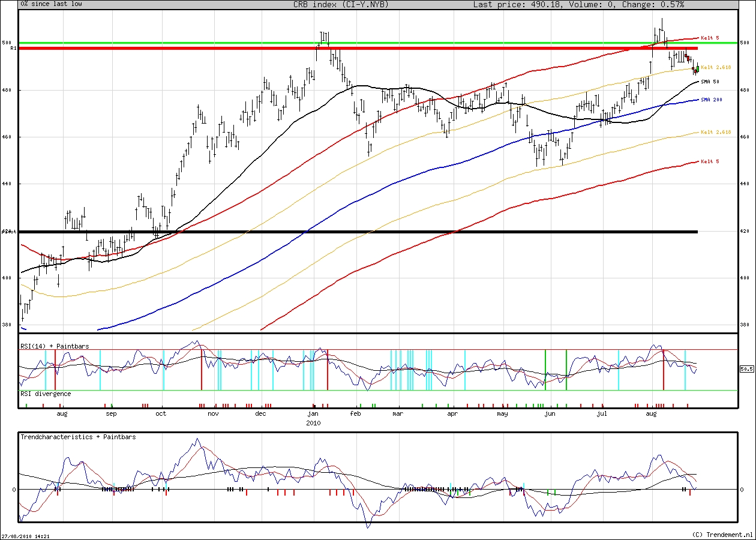Click the SMA 50 line label
Image resolution: width=756 pixels, height=540 pixels.
[710, 82]
